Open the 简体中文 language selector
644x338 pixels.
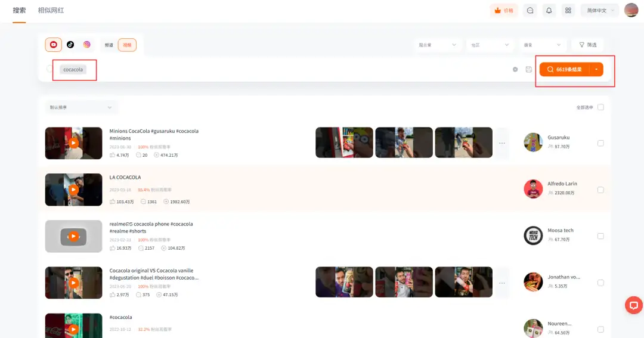coord(600,10)
